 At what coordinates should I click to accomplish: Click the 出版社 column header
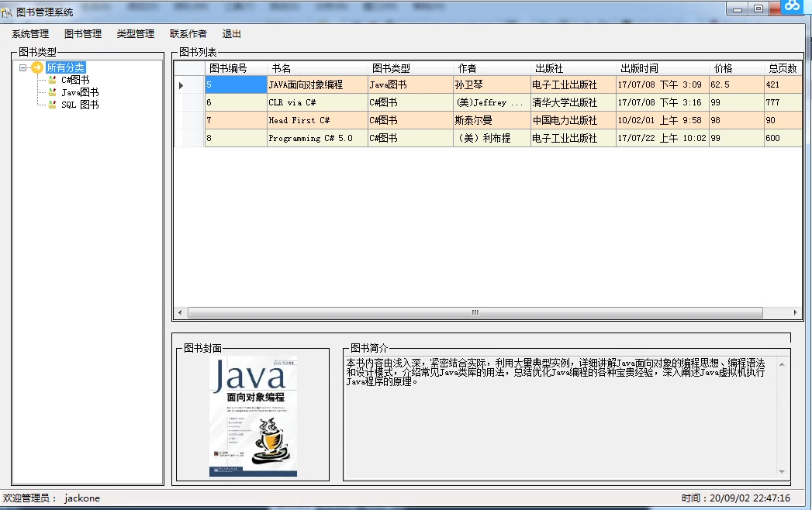click(573, 68)
